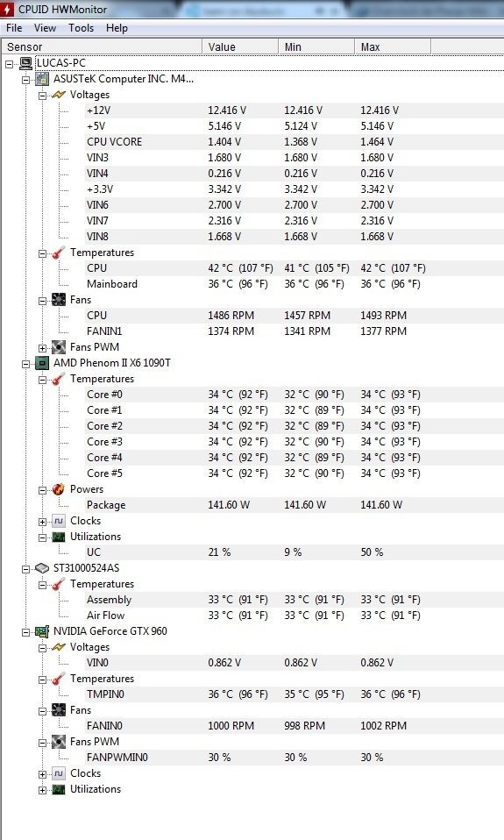Click the ASUSTeK motherboard icon
Image resolution: width=504 pixels, height=840 pixels.
click(x=42, y=79)
